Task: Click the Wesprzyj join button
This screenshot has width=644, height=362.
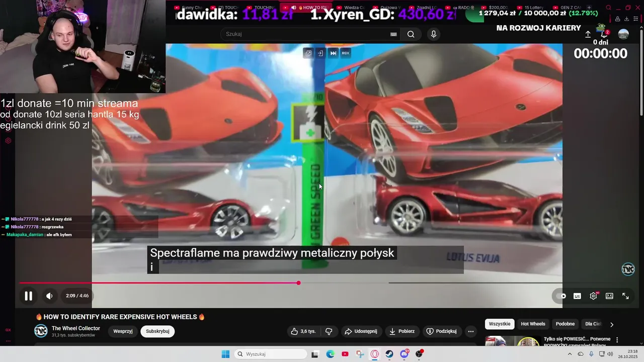Action: pos(123,331)
